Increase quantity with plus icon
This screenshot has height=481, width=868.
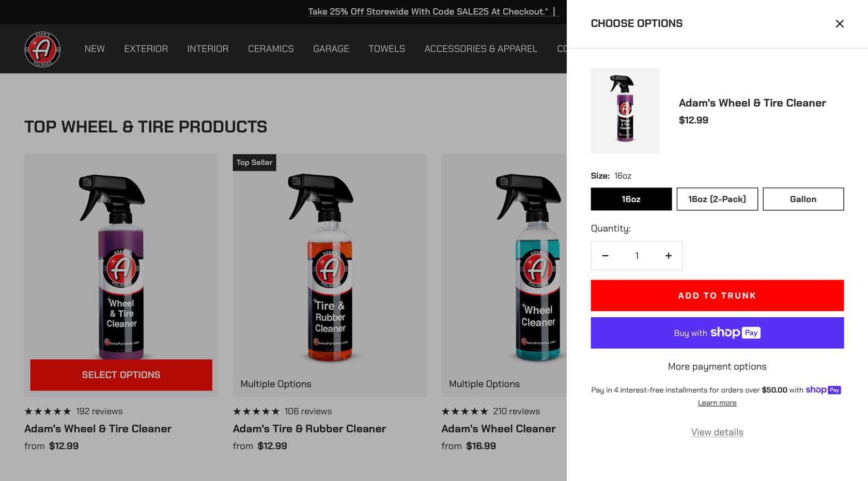[669, 256]
